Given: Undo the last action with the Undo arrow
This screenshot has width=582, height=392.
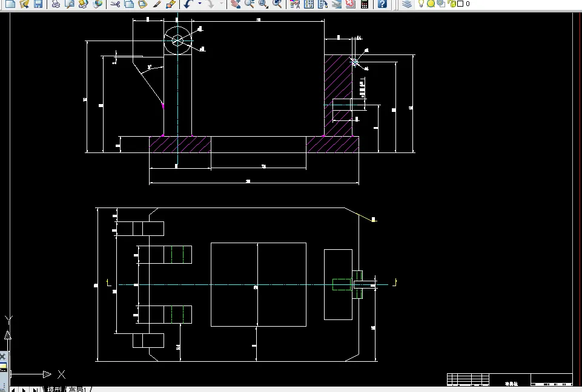Looking at the screenshot, I should click(x=188, y=4).
